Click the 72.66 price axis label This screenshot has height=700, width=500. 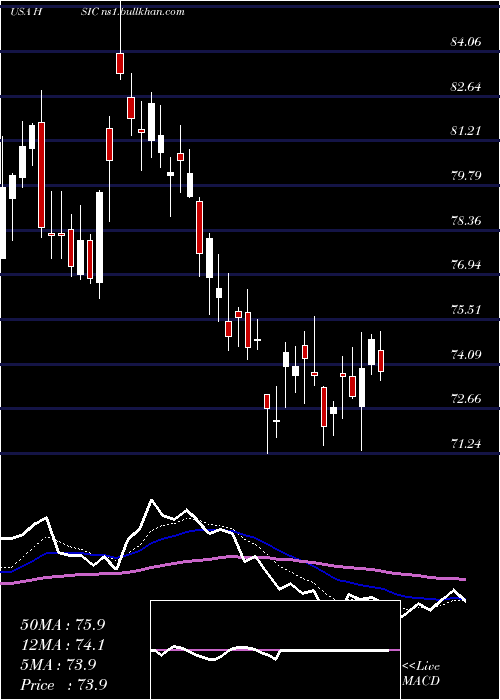coord(466,398)
